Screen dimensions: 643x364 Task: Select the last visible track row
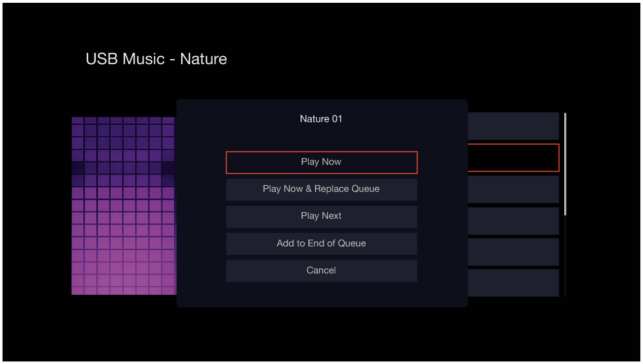click(515, 282)
